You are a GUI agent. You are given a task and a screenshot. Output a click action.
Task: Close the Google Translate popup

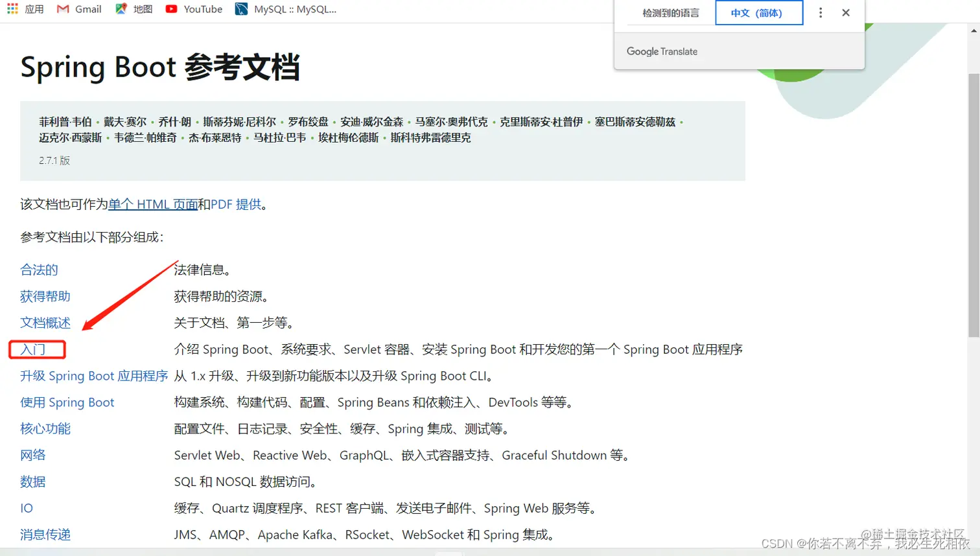tap(845, 12)
